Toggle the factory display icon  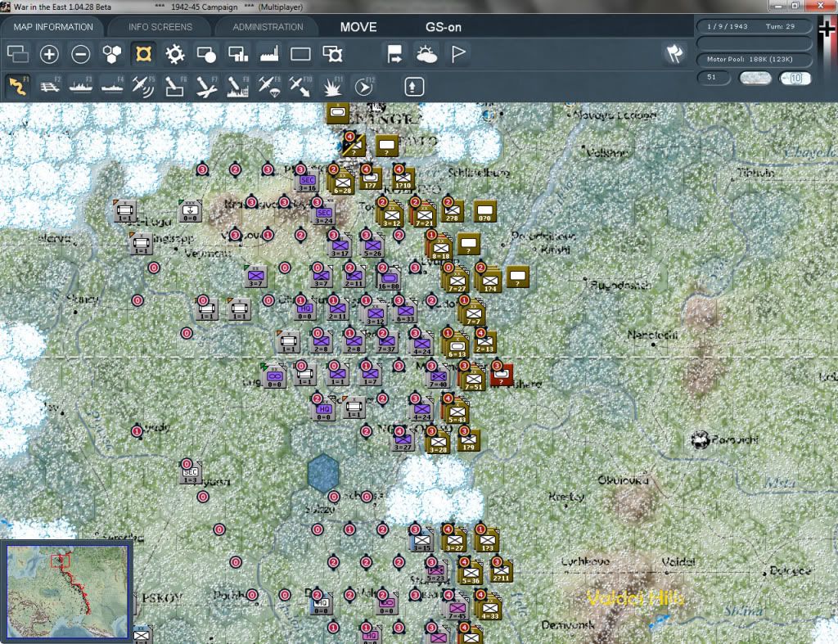(269, 54)
